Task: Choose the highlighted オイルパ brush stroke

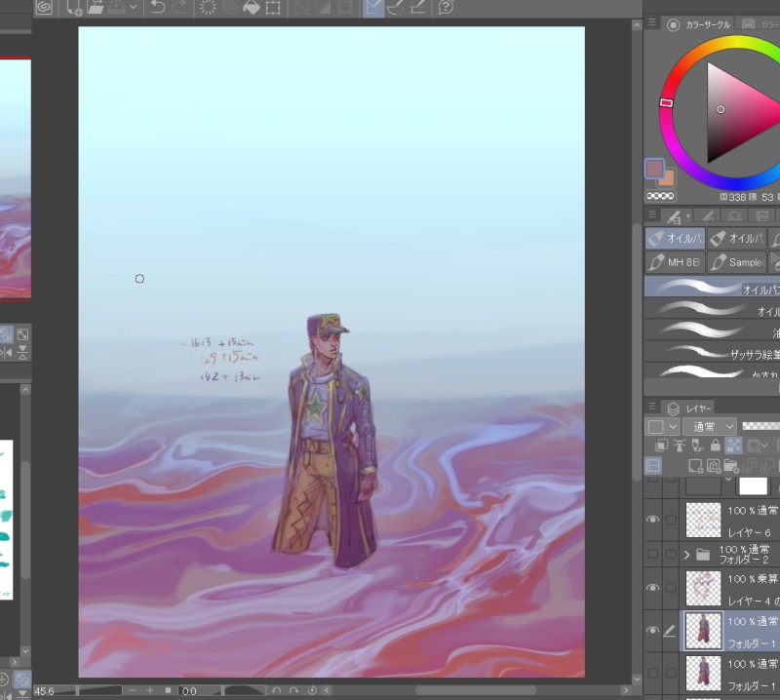Action: pos(712,287)
